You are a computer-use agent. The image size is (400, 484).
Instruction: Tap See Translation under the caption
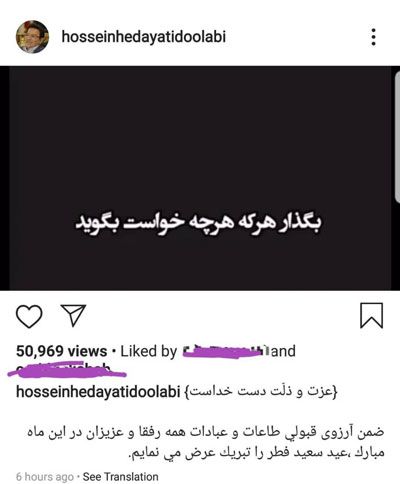pyautogui.click(x=120, y=477)
